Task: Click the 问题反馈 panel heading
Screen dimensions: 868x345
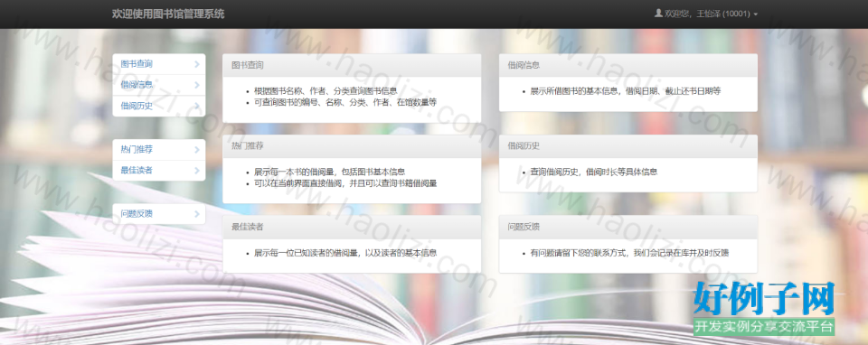Action: point(628,227)
